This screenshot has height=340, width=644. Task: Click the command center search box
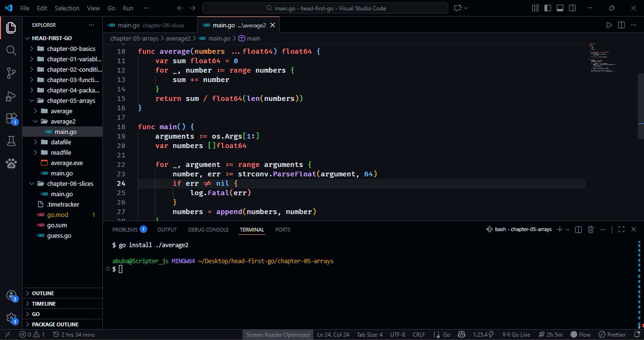(326, 8)
